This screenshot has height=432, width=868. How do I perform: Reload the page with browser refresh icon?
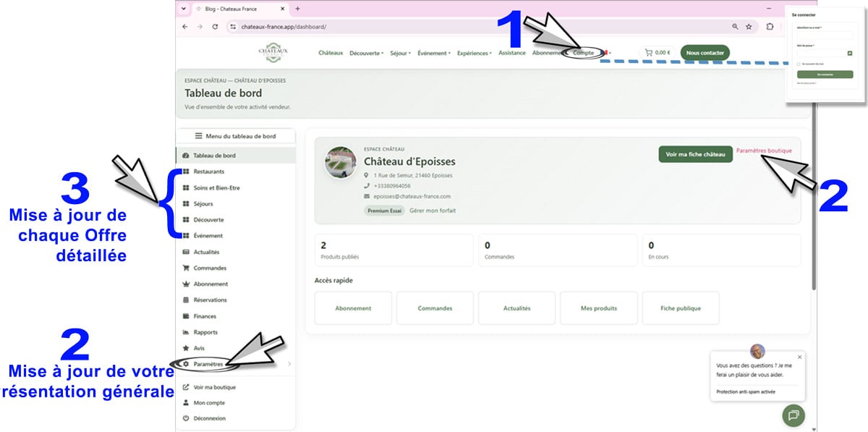pos(215,26)
